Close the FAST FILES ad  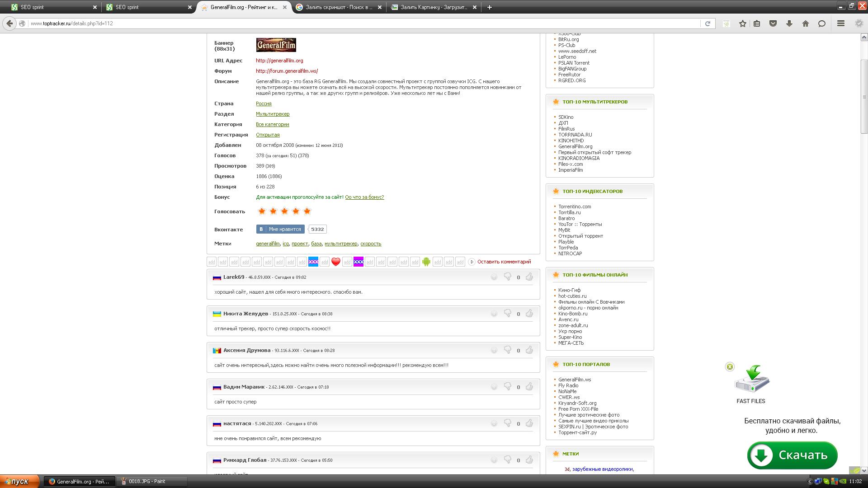point(730,366)
